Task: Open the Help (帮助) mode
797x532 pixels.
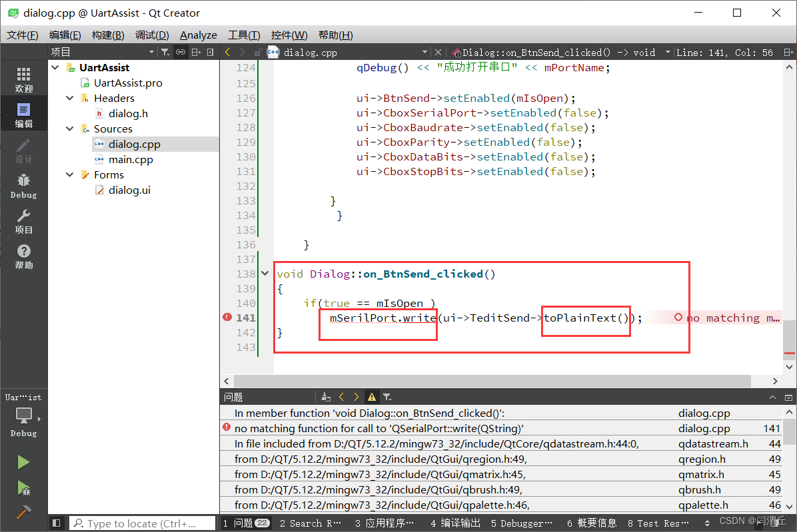Action: (x=23, y=257)
